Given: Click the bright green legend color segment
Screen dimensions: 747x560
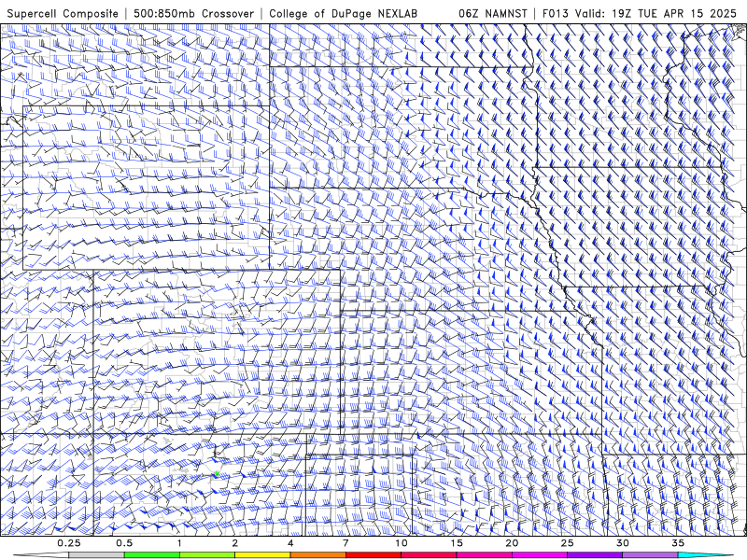Looking at the screenshot, I should pos(152,555).
